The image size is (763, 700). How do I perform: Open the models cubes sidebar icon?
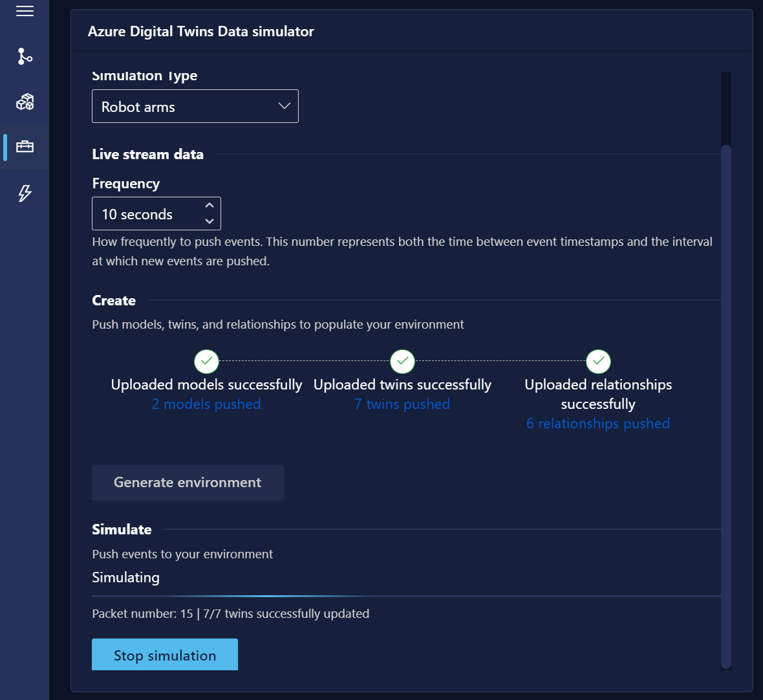coord(25,102)
